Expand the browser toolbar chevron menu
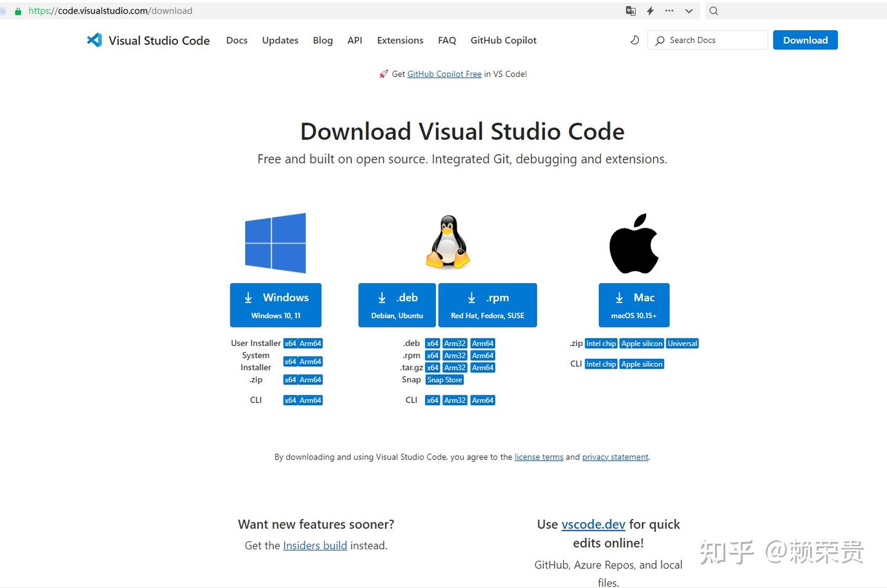 [x=689, y=10]
